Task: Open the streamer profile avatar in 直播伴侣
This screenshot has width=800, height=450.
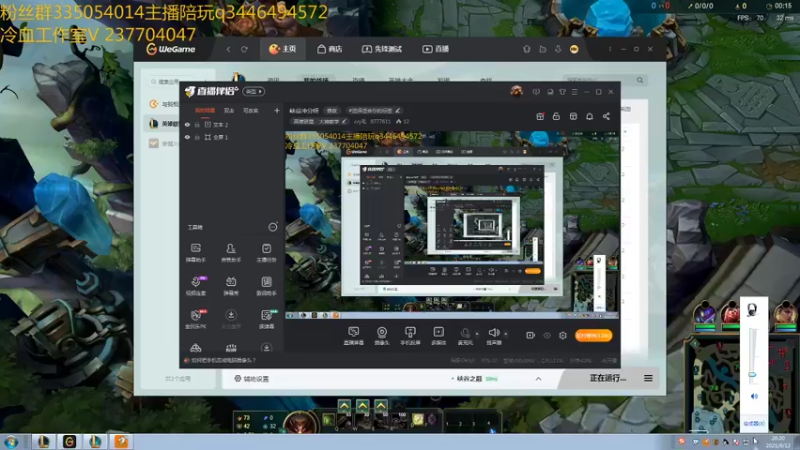Action: (516, 91)
